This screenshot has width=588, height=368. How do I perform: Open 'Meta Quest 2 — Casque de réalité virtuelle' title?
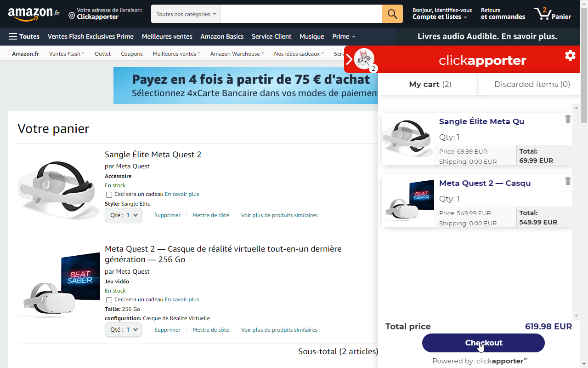[223, 254]
